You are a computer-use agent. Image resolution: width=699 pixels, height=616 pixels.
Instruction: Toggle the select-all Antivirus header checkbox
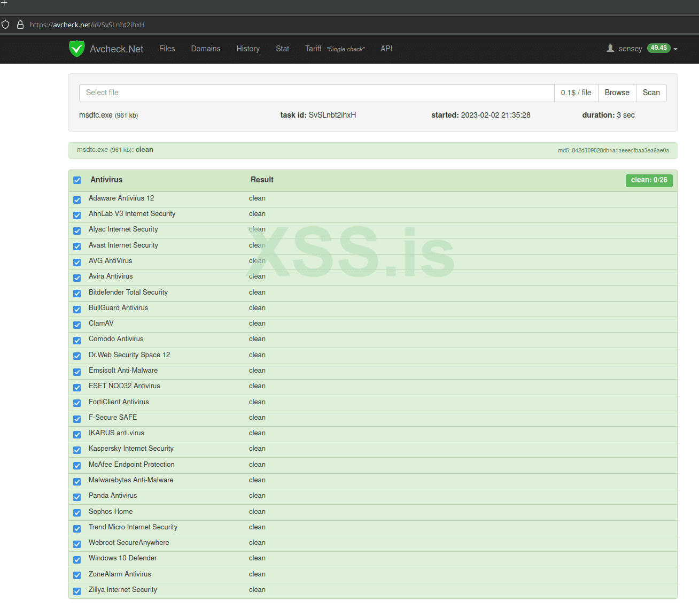point(77,180)
